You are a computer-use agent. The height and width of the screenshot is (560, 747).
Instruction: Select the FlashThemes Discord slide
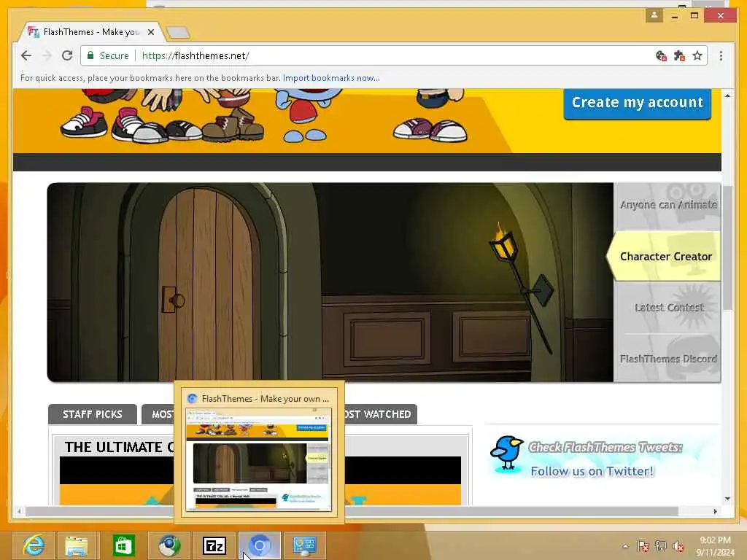667,359
